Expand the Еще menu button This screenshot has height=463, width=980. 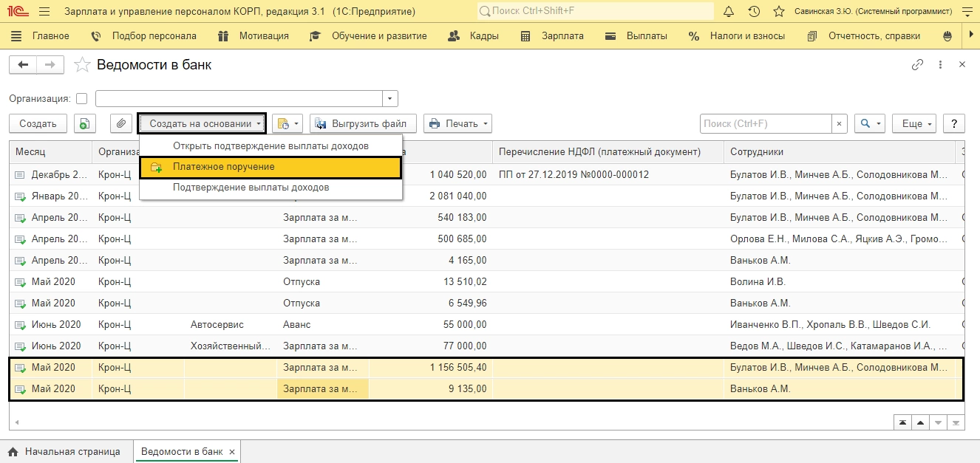click(x=913, y=124)
